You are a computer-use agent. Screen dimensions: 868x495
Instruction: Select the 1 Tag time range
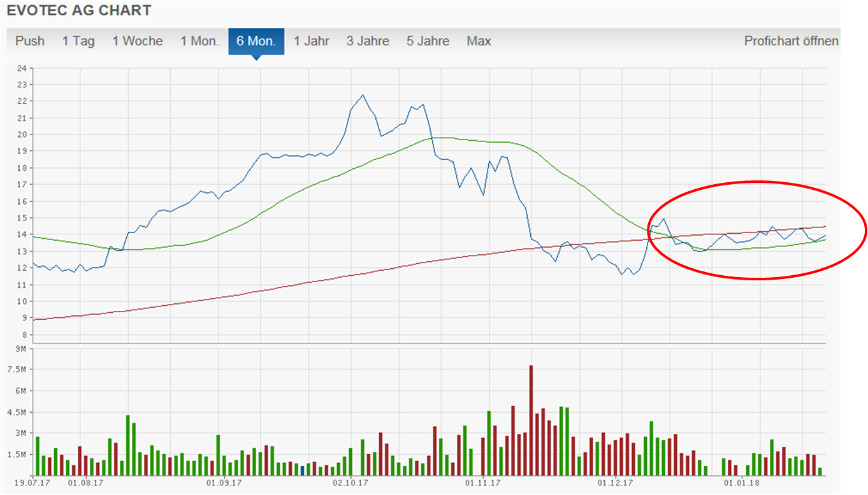[x=78, y=41]
